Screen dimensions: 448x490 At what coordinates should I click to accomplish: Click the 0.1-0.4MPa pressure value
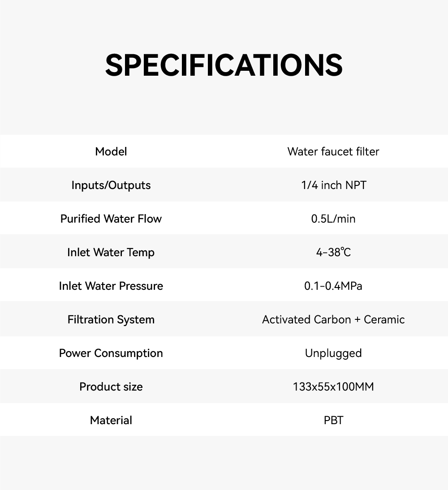tap(333, 286)
